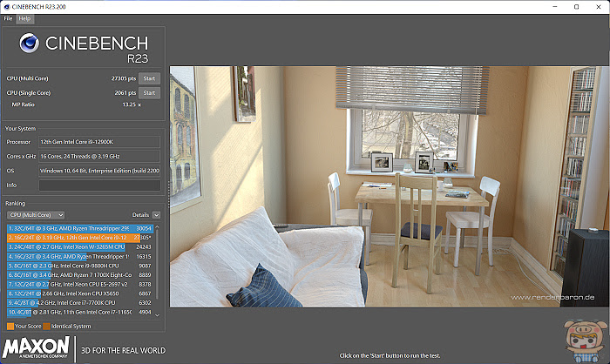The image size is (610, 364).
Task: Click the Identical System legend swatch
Action: coord(47,327)
